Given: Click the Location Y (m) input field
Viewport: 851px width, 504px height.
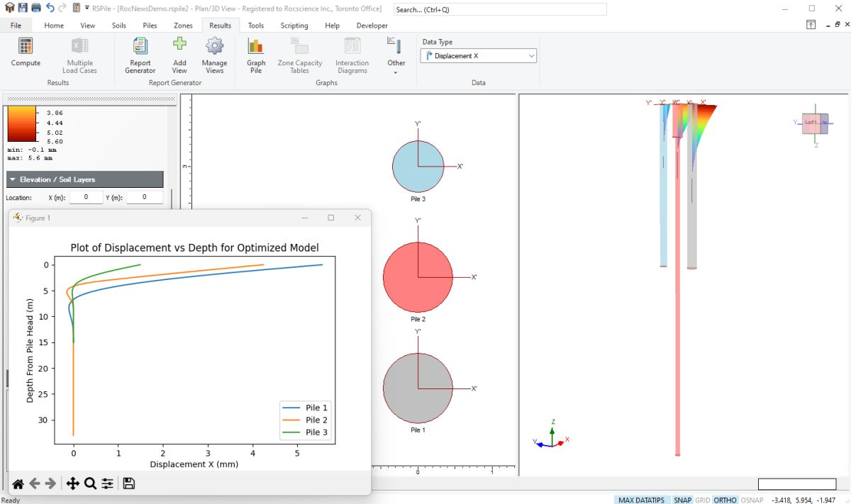Looking at the screenshot, I should click(145, 197).
